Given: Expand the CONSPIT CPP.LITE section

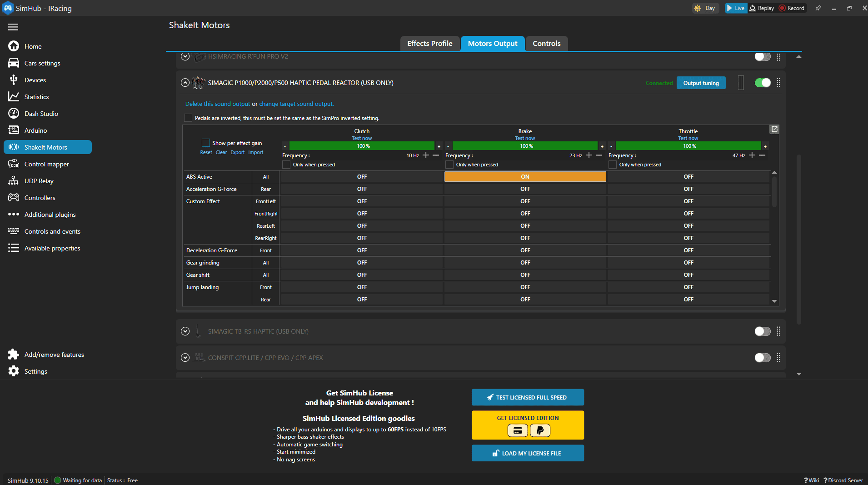Looking at the screenshot, I should 185,358.
